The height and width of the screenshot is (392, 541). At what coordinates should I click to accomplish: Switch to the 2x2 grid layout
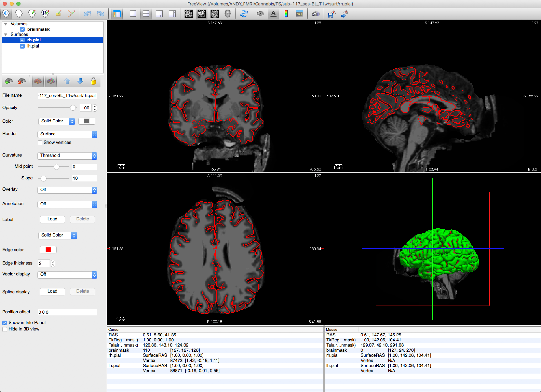[146, 14]
